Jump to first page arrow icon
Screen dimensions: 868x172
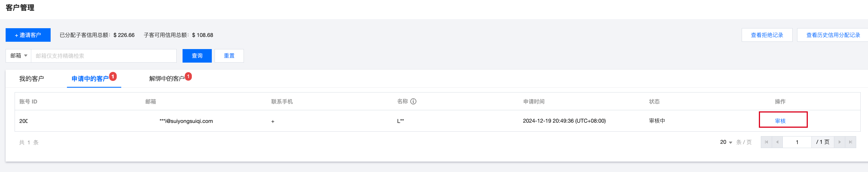pos(766,142)
